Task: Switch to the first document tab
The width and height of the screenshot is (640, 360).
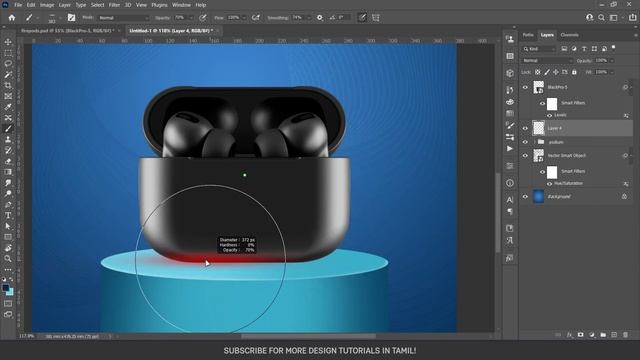Action: [69, 31]
